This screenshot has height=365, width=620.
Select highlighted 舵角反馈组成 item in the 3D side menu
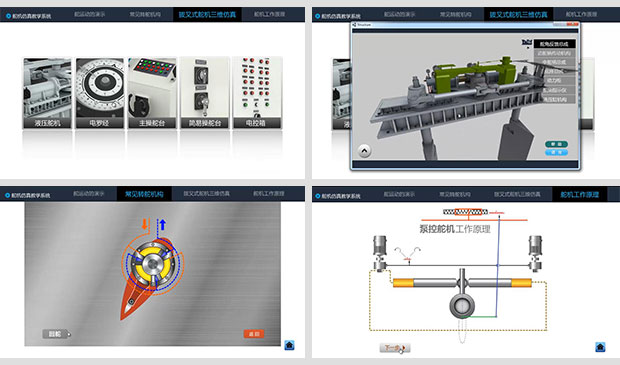click(x=554, y=44)
